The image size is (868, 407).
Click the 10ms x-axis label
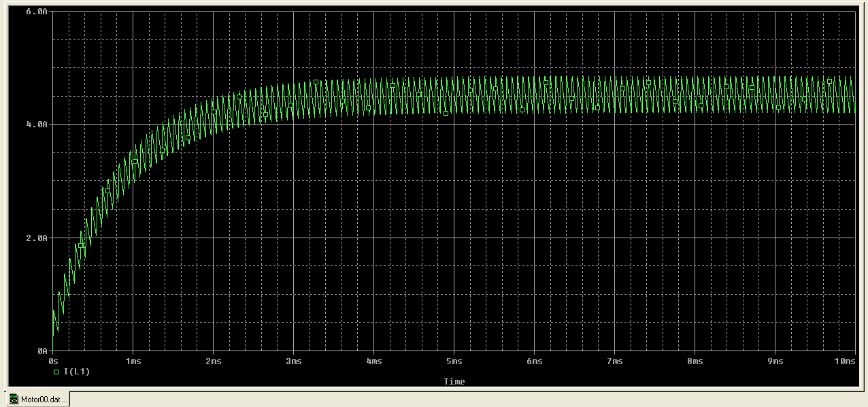click(845, 361)
